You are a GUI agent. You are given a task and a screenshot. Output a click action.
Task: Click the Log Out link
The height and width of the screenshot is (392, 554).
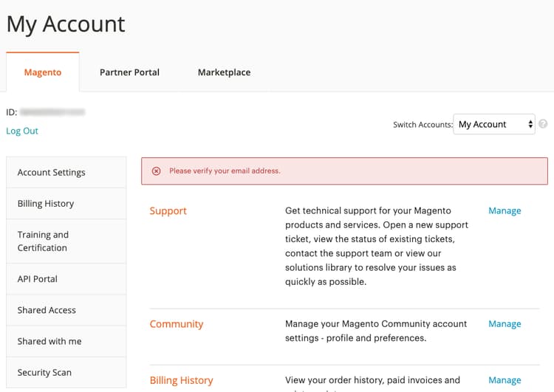pyautogui.click(x=22, y=131)
